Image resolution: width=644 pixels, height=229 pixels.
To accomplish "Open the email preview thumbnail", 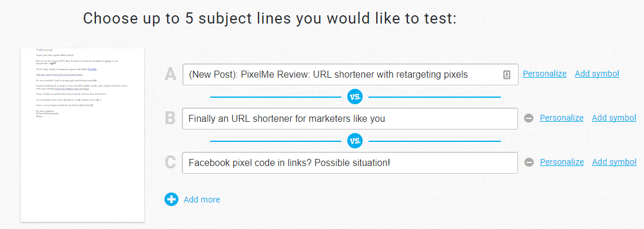I will [82, 135].
